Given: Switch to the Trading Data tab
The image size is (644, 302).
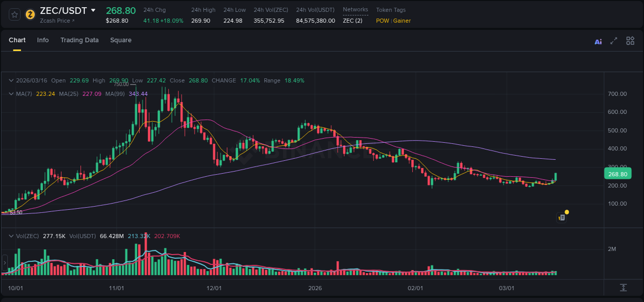Looking at the screenshot, I should [79, 40].
